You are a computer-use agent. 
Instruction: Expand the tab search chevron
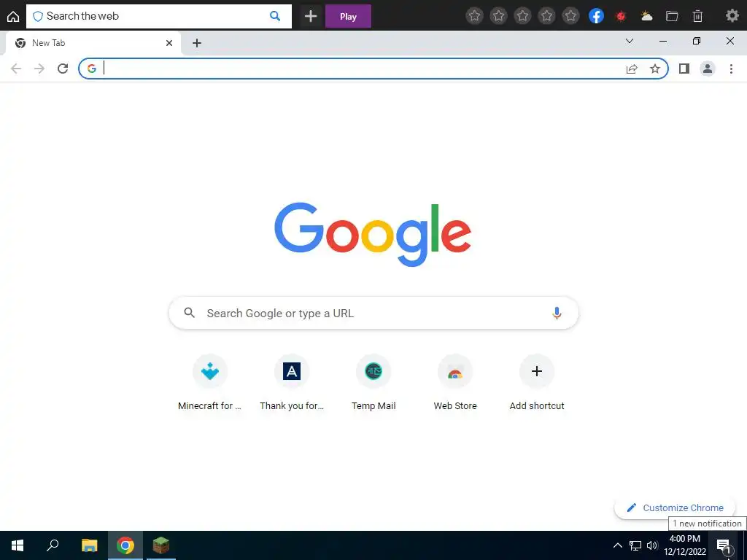tap(630, 41)
